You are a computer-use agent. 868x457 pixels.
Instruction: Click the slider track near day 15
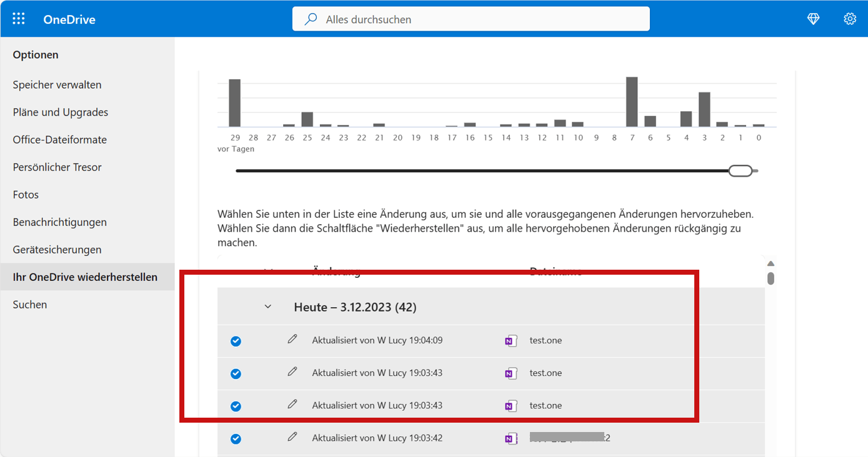pos(488,170)
